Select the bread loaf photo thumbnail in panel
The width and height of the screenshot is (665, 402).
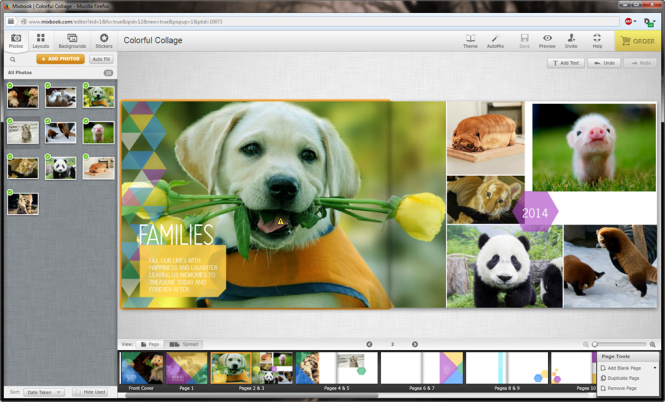pyautogui.click(x=99, y=168)
